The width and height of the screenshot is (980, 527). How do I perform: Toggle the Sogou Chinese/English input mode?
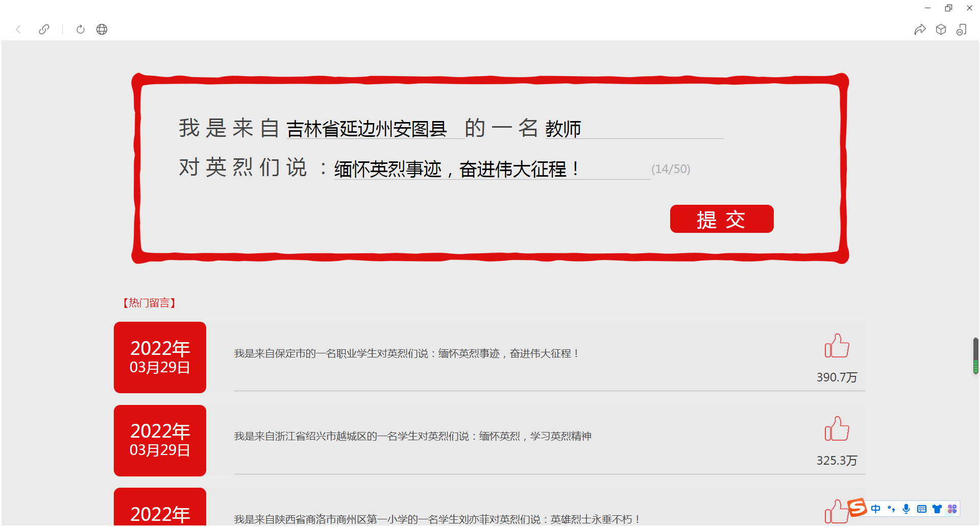pos(876,509)
